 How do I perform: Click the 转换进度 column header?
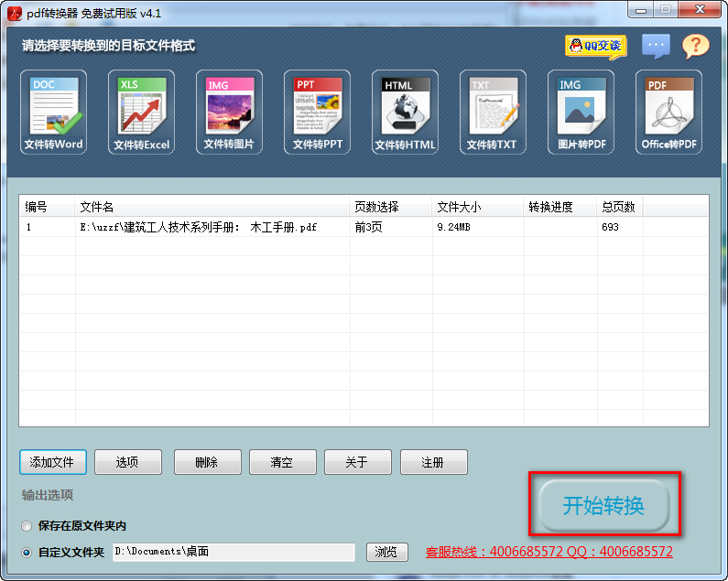coord(560,207)
